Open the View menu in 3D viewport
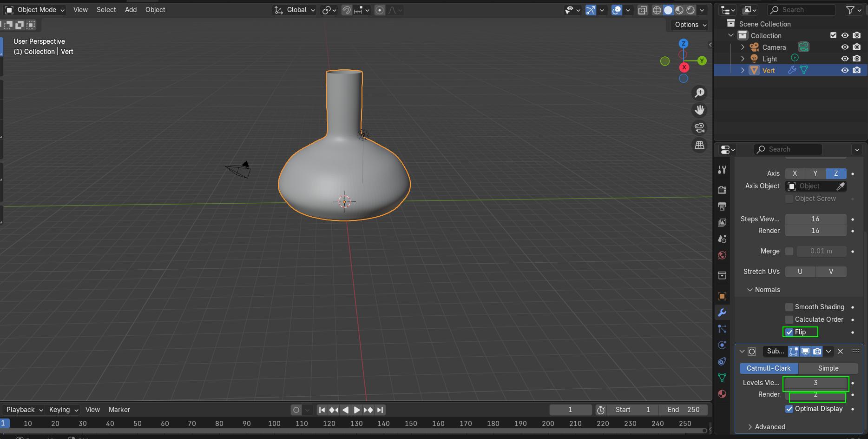The image size is (868, 439). [x=80, y=10]
